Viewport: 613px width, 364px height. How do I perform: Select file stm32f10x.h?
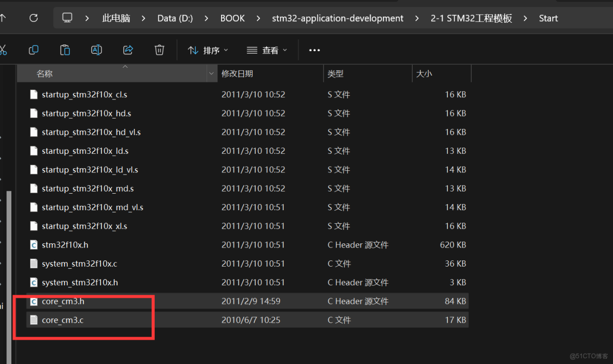coord(65,245)
